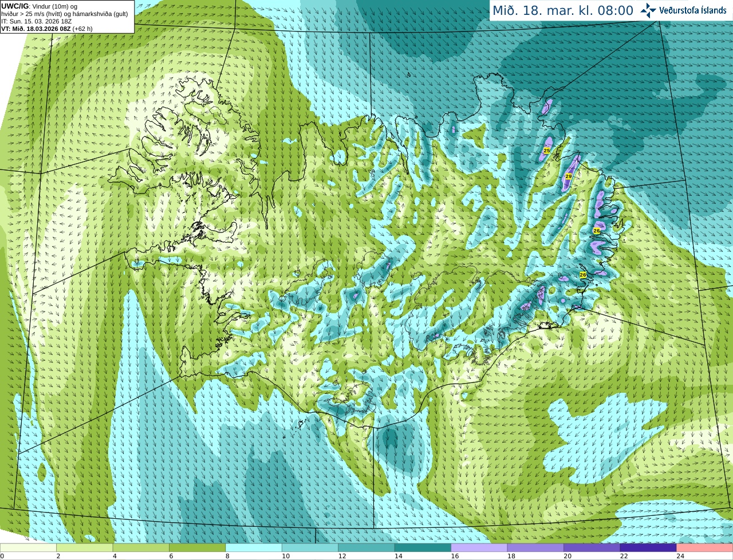
Task: Click the legend scale number 2
Action: click(58, 556)
